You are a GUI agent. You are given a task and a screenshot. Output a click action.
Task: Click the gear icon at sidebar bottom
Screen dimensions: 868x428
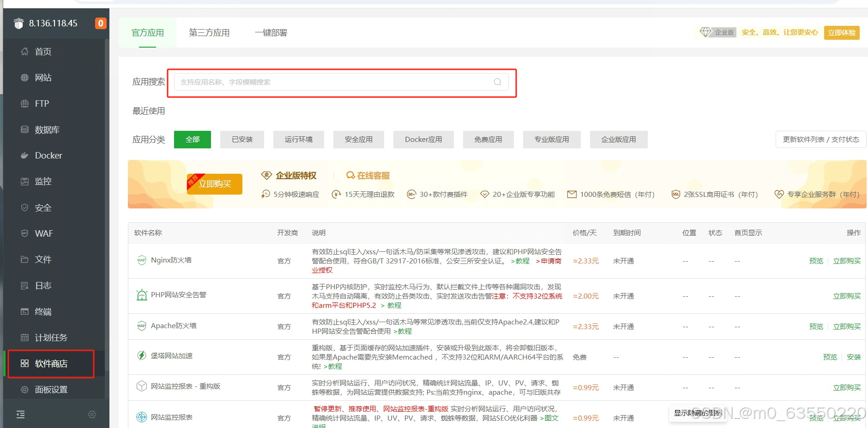click(92, 415)
